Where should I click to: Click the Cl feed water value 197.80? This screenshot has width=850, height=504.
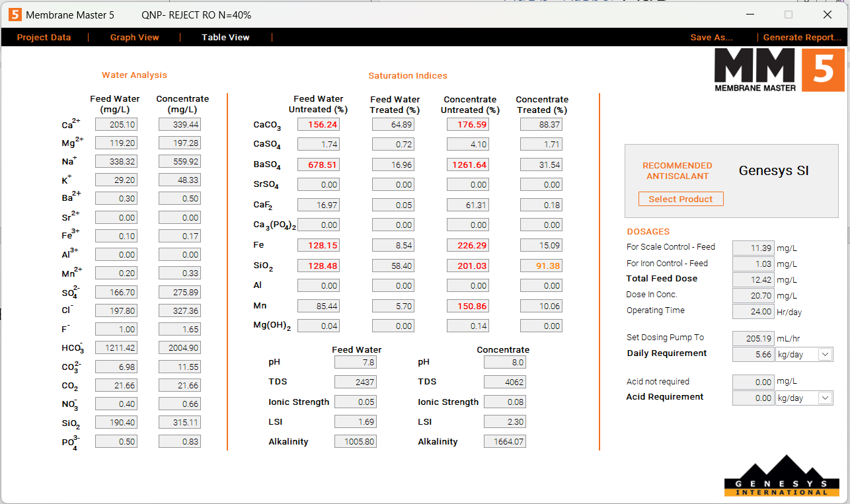click(116, 310)
